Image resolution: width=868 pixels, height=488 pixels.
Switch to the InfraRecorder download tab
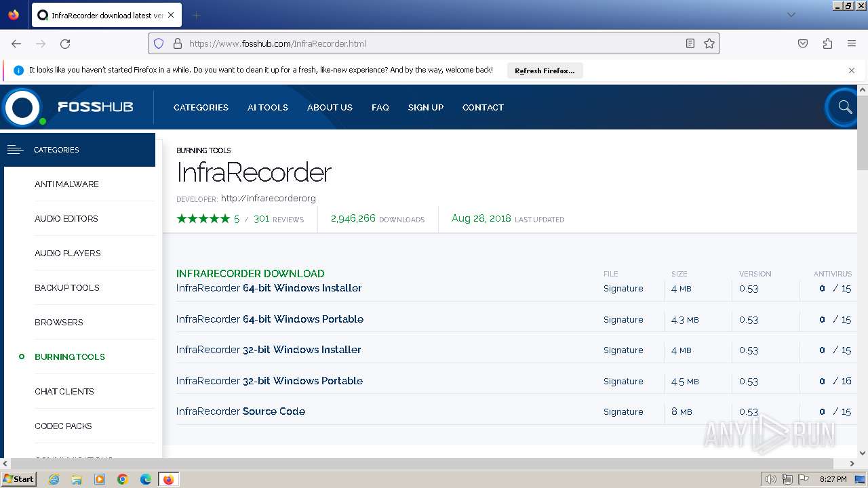tap(106, 15)
